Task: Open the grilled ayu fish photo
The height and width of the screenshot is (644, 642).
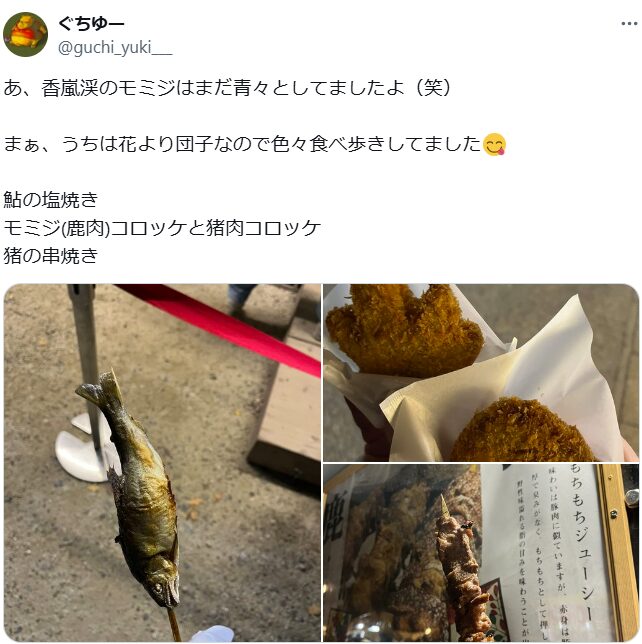Action: tap(162, 462)
